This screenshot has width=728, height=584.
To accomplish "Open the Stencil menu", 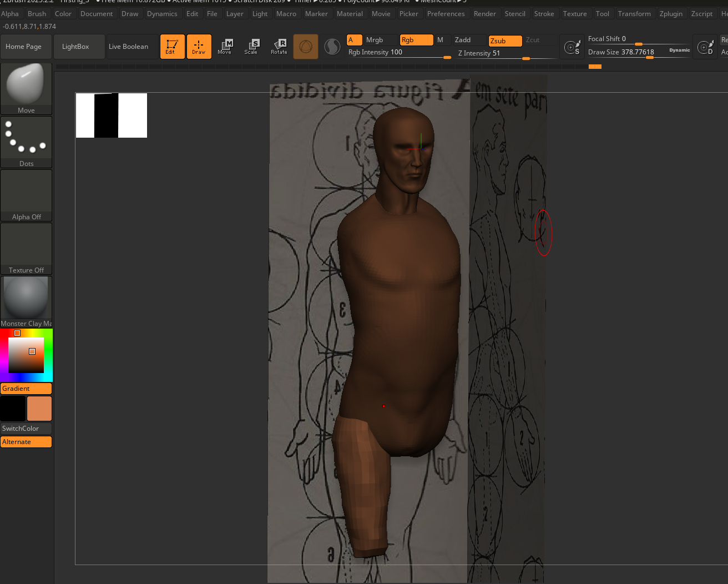I will [515, 14].
